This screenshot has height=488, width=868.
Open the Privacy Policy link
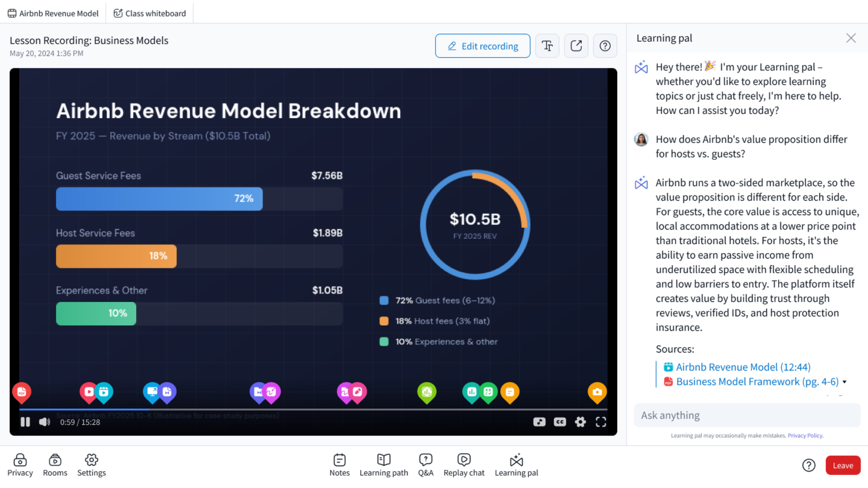(805, 435)
